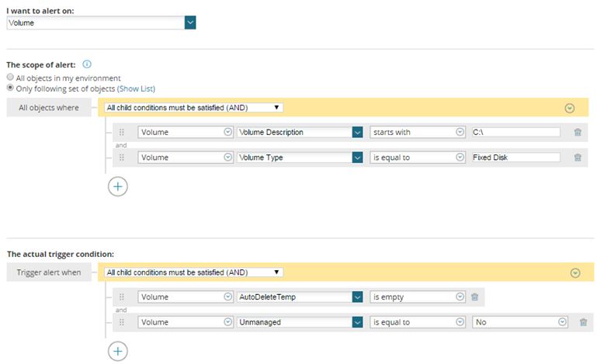Viewport: 600px width, 364px height.
Task: Open the 'starts with' operator dropdown
Action: tap(418, 132)
